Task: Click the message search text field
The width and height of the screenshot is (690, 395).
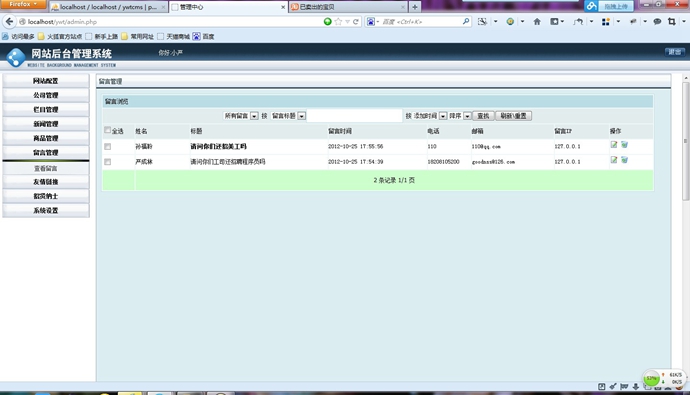Action: [354, 116]
